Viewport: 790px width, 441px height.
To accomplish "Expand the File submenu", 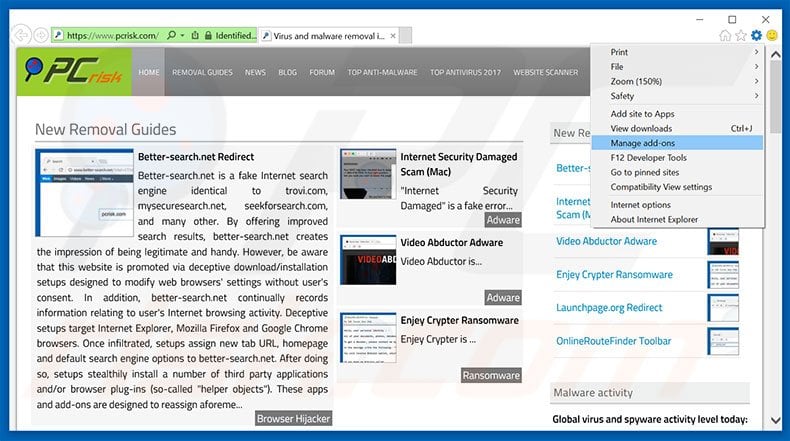I will (677, 67).
